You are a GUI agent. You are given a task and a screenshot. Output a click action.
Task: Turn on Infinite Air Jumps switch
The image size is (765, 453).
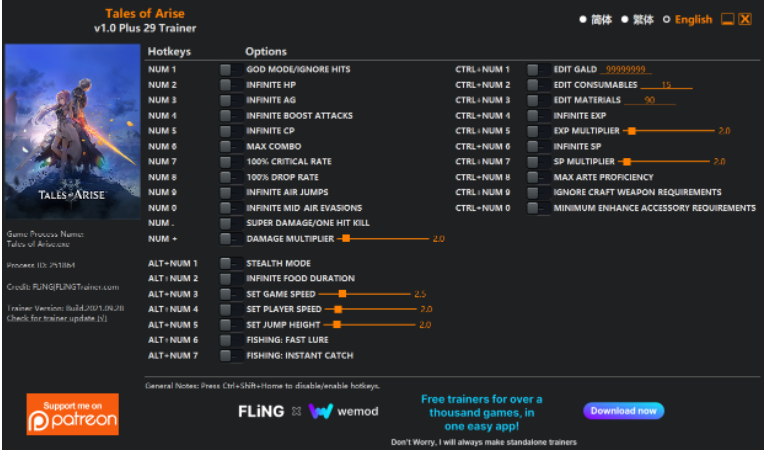coord(231,193)
